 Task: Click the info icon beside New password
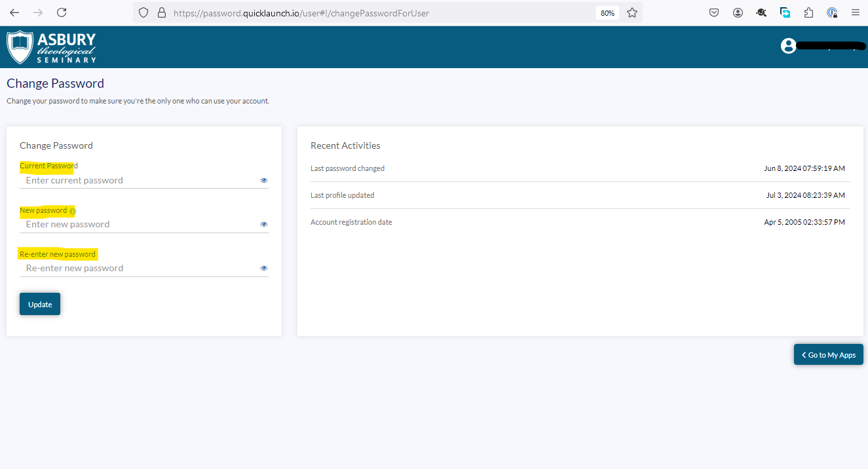[73, 211]
